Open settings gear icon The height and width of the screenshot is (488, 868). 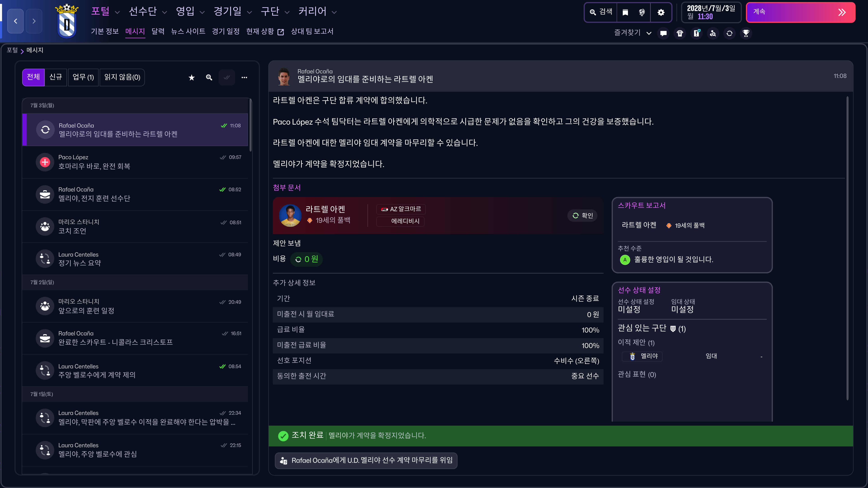tap(661, 12)
